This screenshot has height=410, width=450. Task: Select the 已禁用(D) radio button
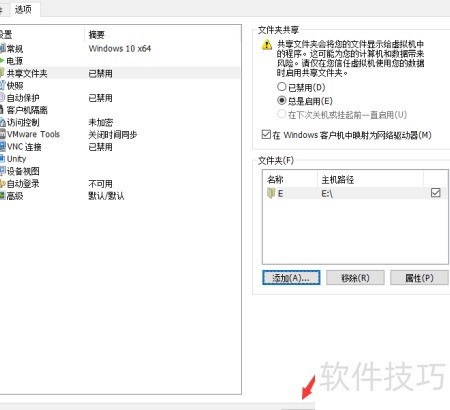click(x=282, y=87)
